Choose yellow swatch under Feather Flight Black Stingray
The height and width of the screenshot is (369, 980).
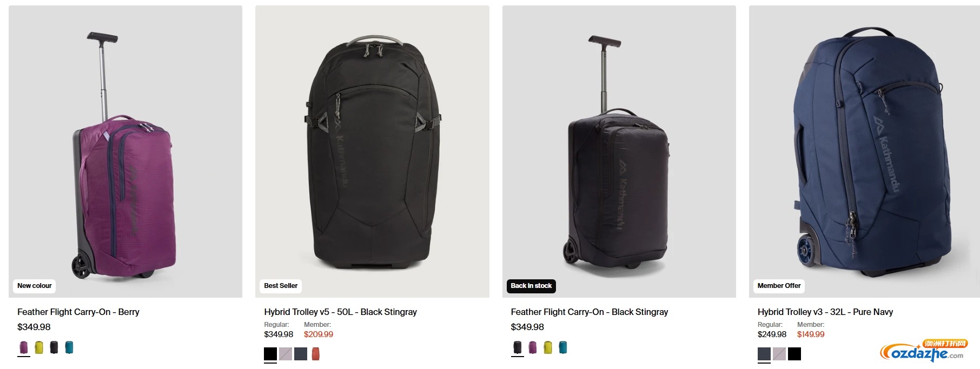pos(548,347)
